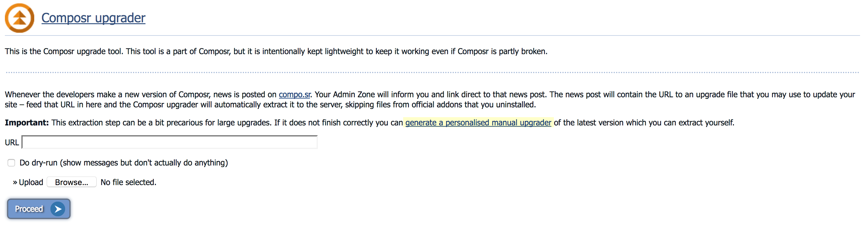Enable the Do dry-run checkbox
This screenshot has width=868, height=227.
pos(11,163)
